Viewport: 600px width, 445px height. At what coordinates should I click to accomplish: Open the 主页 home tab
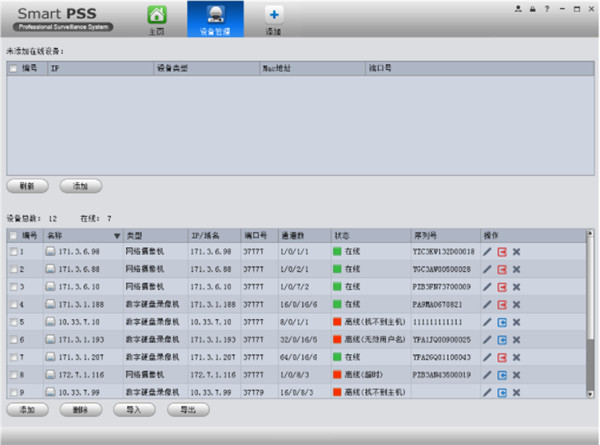(156, 18)
